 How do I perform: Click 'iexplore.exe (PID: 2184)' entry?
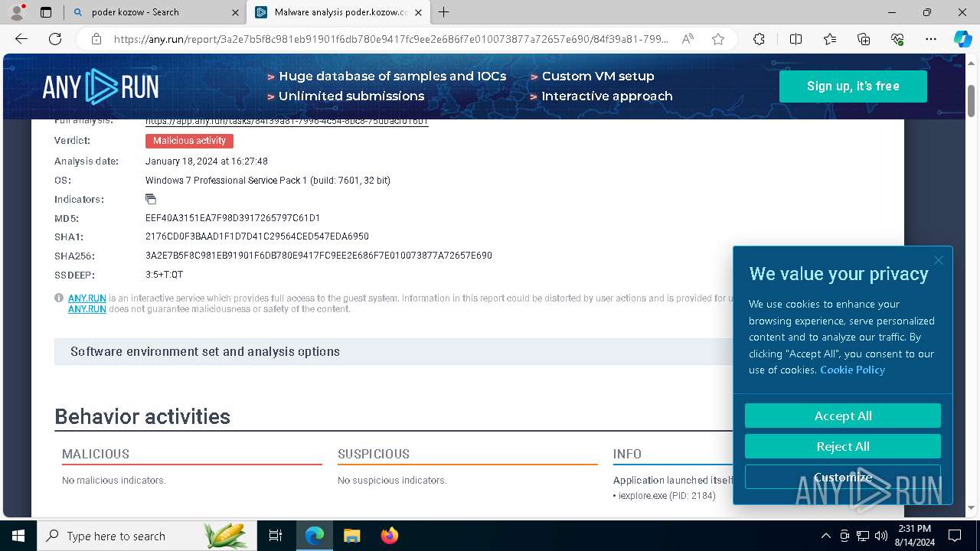[x=667, y=496]
